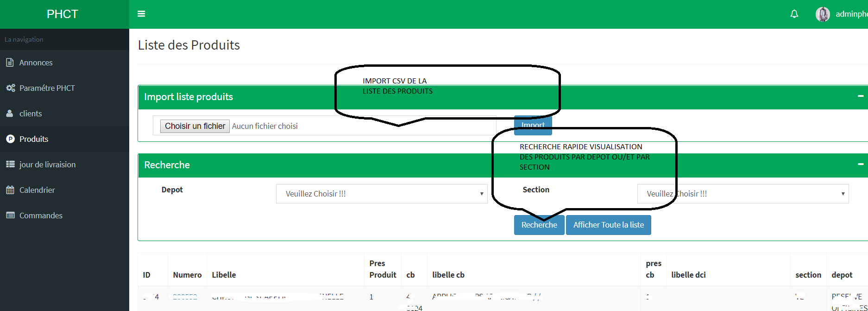Image resolution: width=868 pixels, height=311 pixels.
Task: Collapse the Recherche panel
Action: [x=860, y=165]
